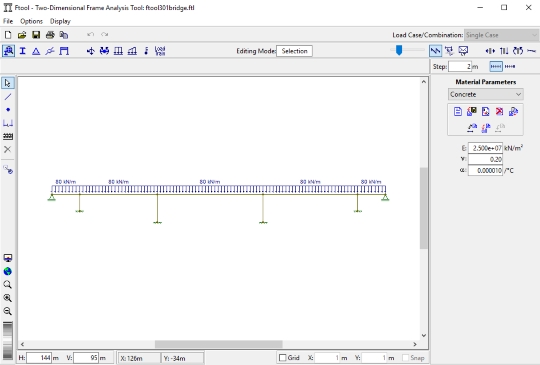Image resolution: width=540 pixels, height=365 pixels.
Task: Select the Insert Node point tool
Action: [8, 110]
